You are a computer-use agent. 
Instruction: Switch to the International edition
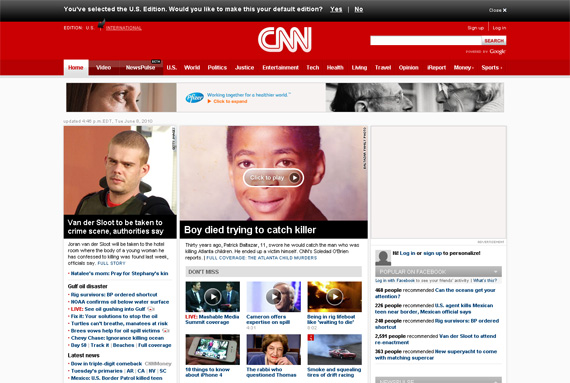tap(124, 28)
